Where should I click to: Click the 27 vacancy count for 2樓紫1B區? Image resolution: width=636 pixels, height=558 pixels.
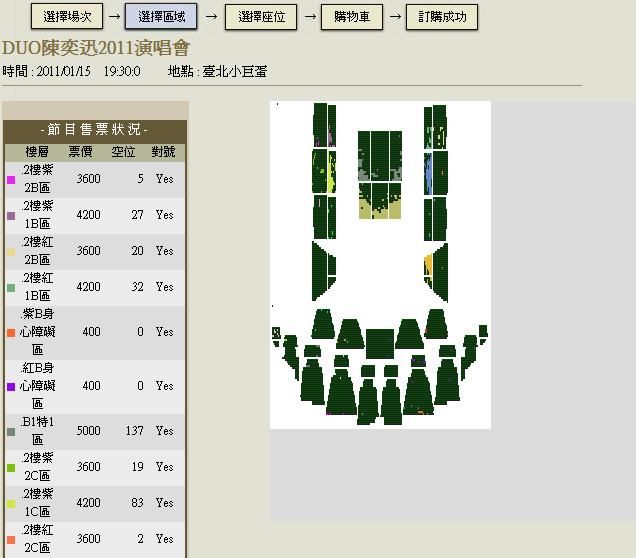(x=138, y=215)
